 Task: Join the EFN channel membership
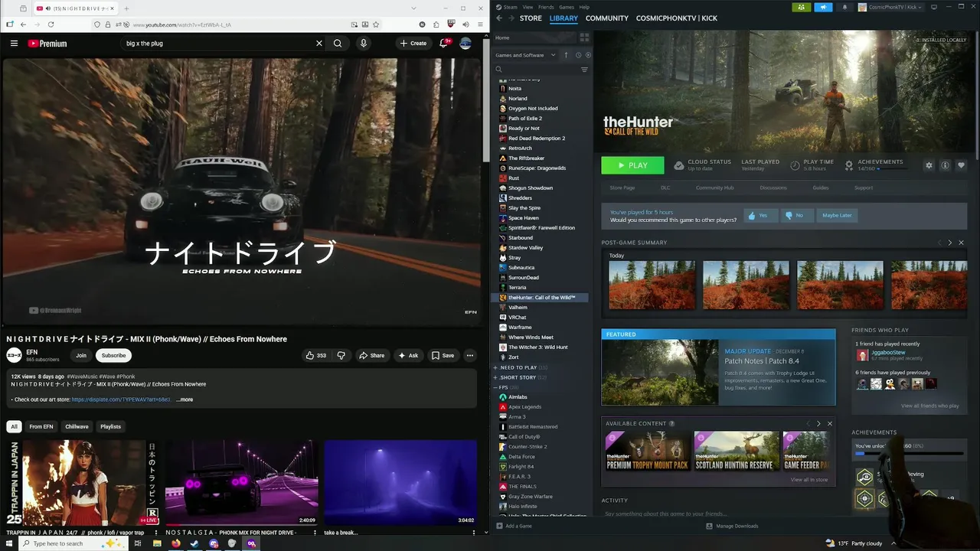tap(81, 355)
